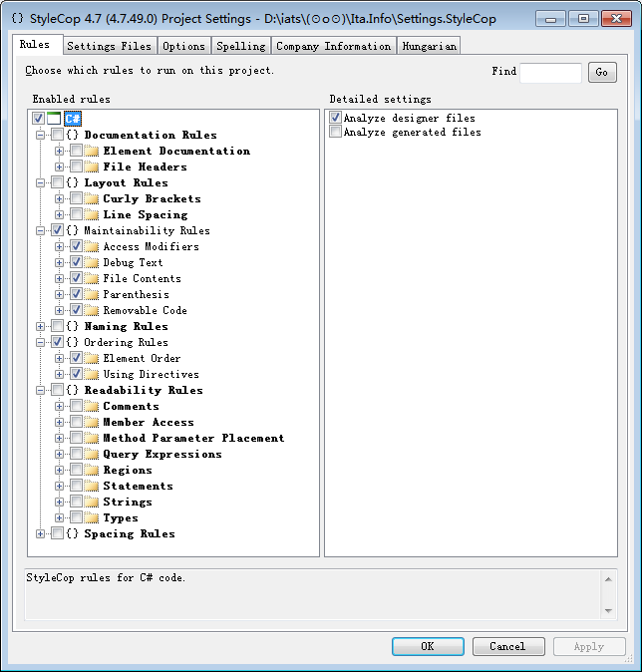Select the Hungarian tab
Image resolution: width=642 pixels, height=672 pixels.
(429, 46)
